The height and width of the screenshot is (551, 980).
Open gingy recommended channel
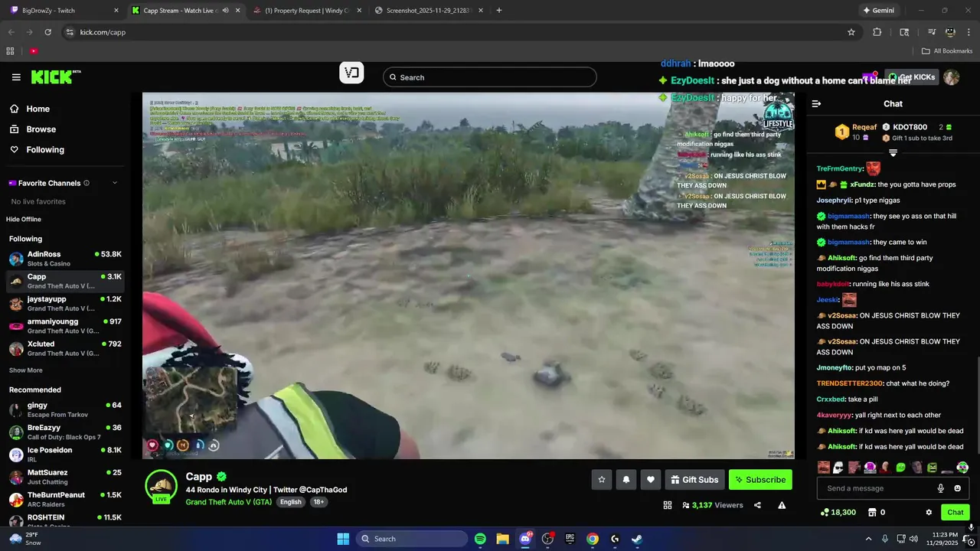click(64, 409)
